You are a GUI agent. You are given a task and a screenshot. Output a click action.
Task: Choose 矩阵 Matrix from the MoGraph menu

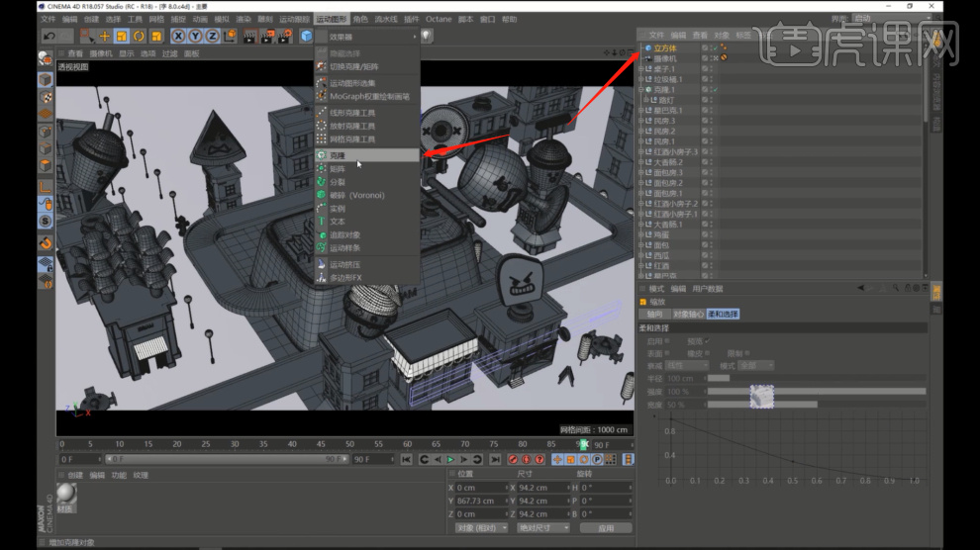click(x=367, y=168)
